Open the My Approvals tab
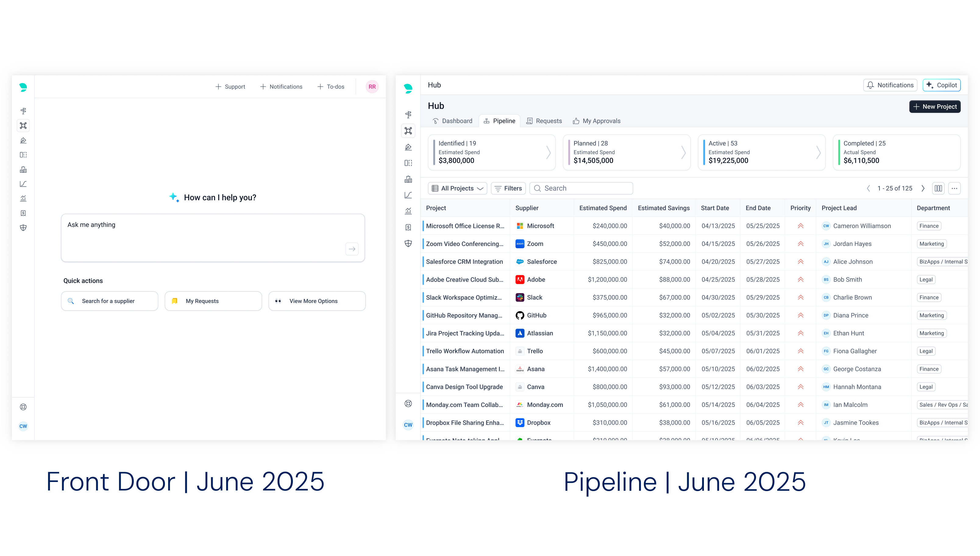 point(596,121)
